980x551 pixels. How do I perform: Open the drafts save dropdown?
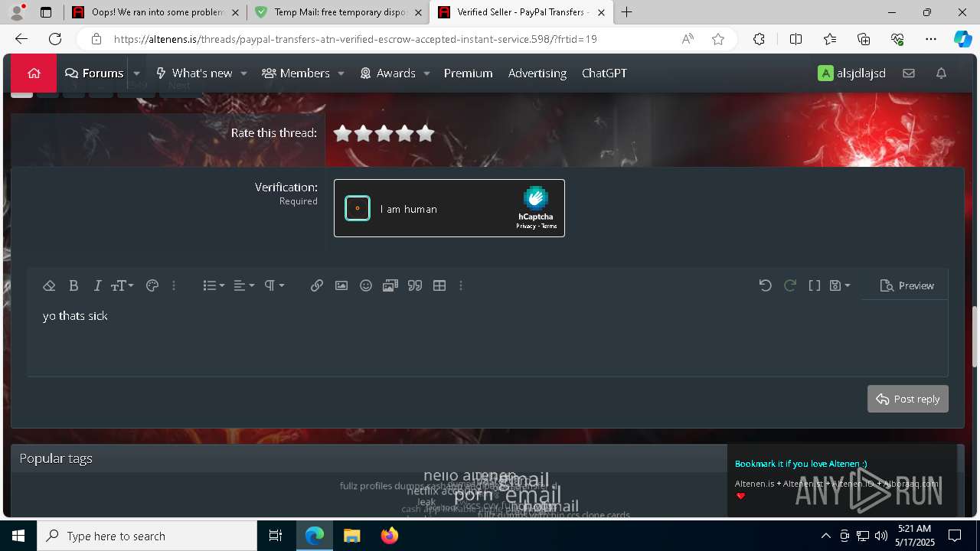pyautogui.click(x=840, y=285)
